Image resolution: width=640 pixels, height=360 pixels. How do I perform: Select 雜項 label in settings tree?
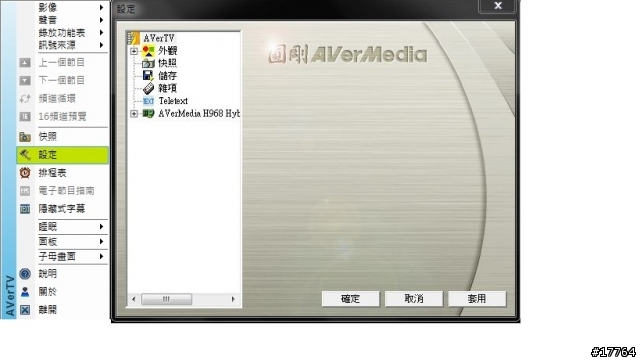point(167,88)
